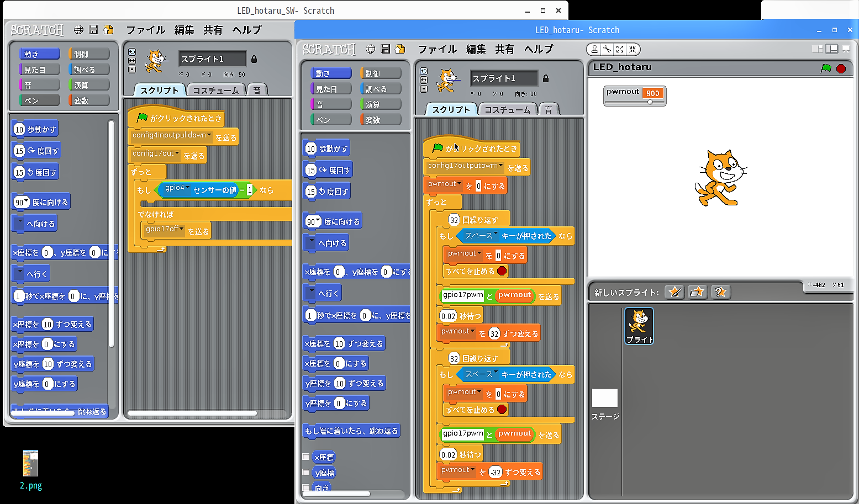Open 90 degree direction dropdown in LED_hotaru palette
This screenshot has width=859, height=504.
point(318,221)
